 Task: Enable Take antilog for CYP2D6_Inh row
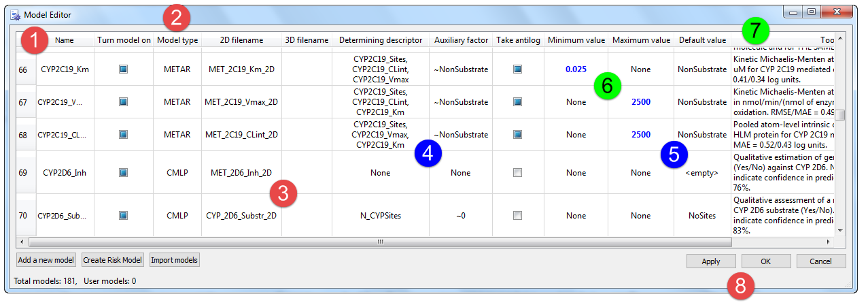(517, 172)
